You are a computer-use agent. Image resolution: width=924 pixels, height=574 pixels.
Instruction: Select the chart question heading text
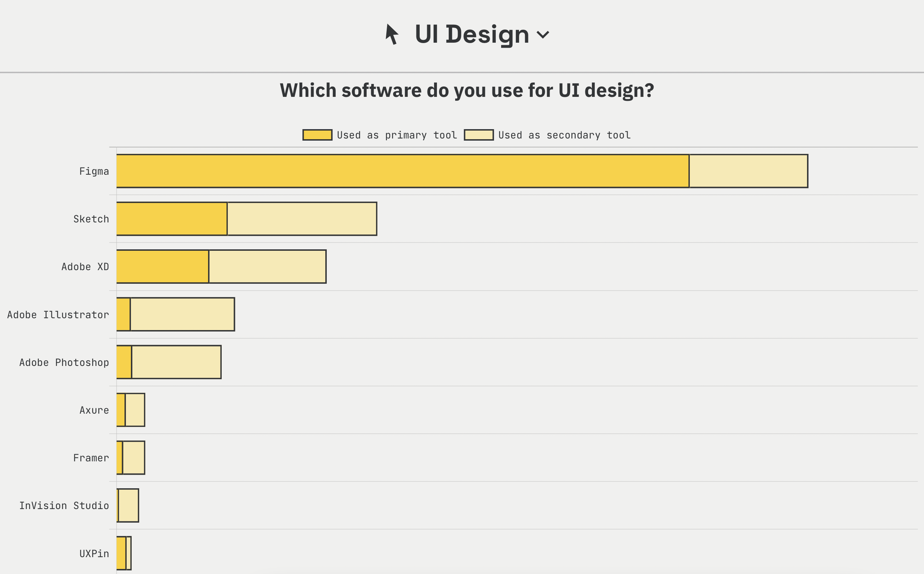pos(466,90)
